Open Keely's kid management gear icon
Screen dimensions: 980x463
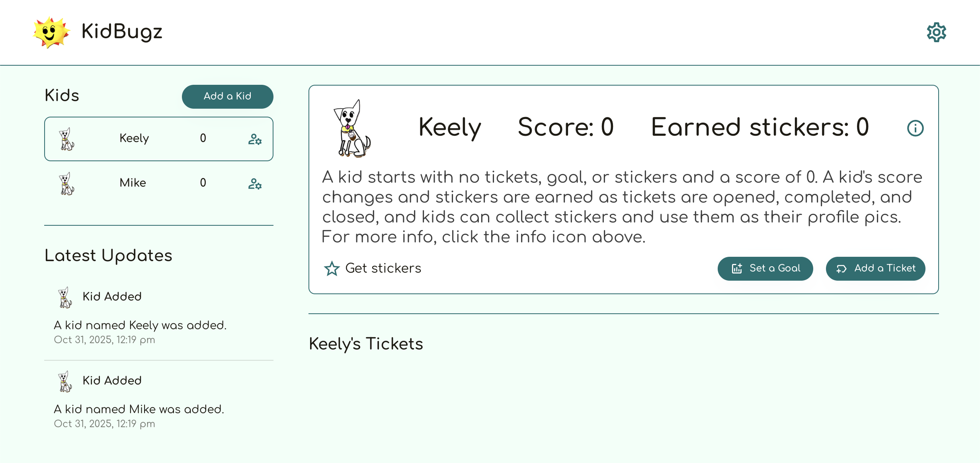tap(255, 139)
